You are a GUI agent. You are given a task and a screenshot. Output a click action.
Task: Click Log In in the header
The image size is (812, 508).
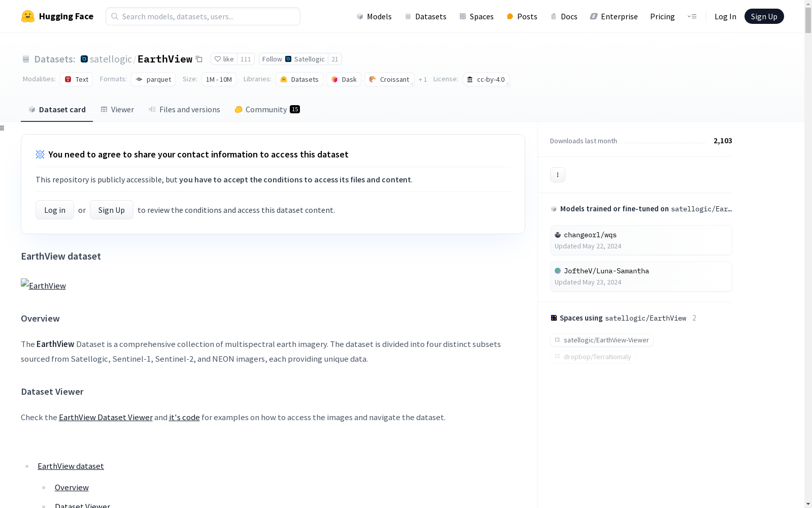pyautogui.click(x=725, y=16)
